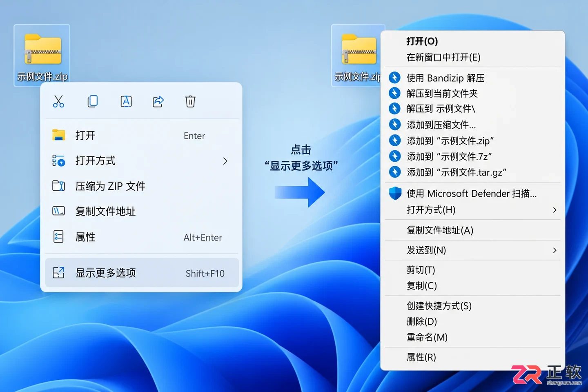588x392 pixels.
Task: Click the 属性 properties icon in left menu
Action: click(x=58, y=237)
